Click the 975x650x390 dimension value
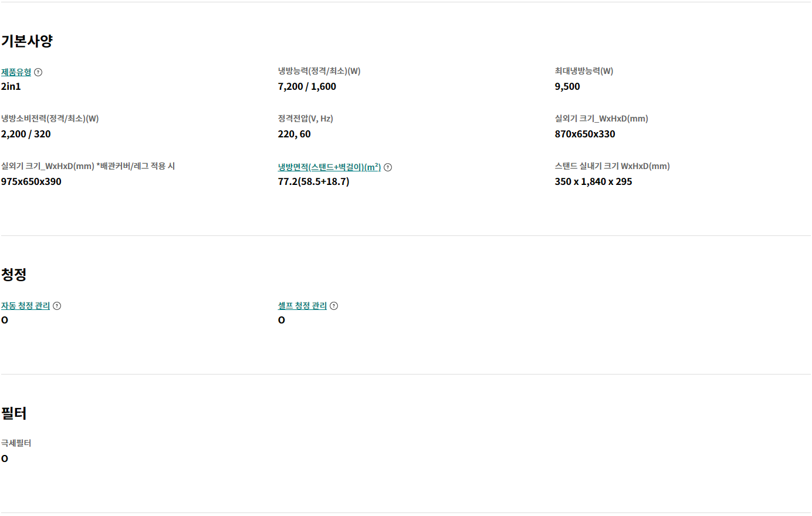812x516 pixels. [31, 181]
